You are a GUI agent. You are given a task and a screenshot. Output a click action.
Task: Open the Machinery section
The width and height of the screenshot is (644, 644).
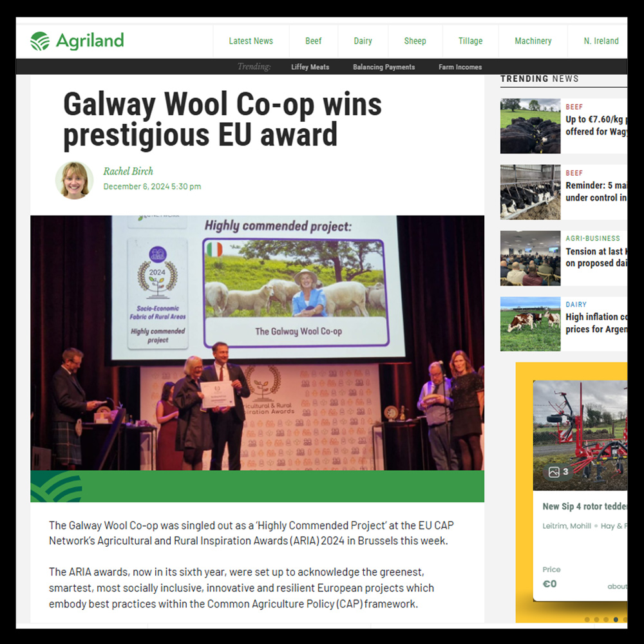(x=533, y=41)
